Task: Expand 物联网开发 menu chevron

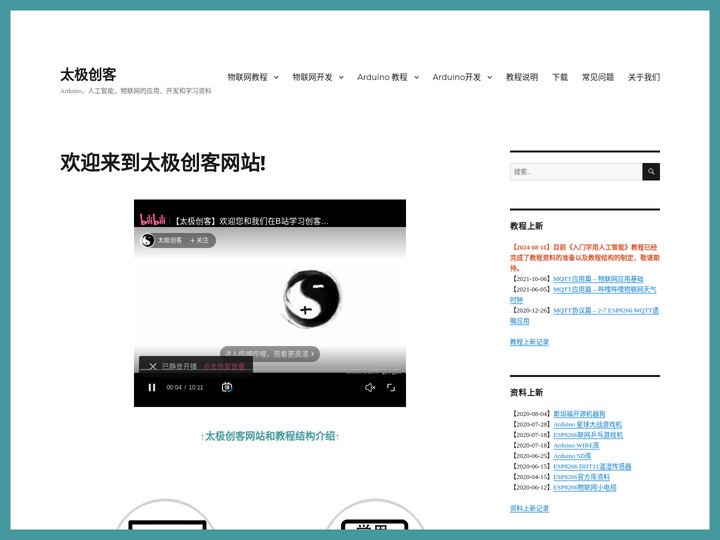Action: click(x=341, y=77)
